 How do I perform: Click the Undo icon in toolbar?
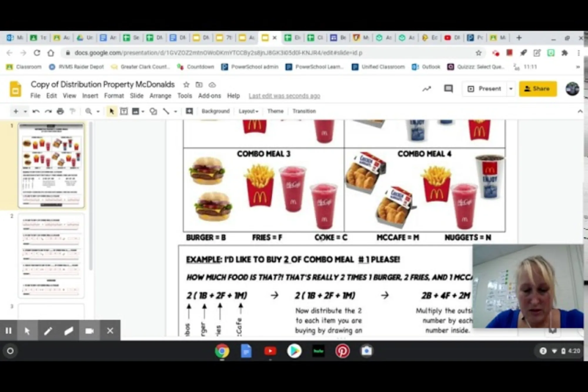(x=36, y=111)
